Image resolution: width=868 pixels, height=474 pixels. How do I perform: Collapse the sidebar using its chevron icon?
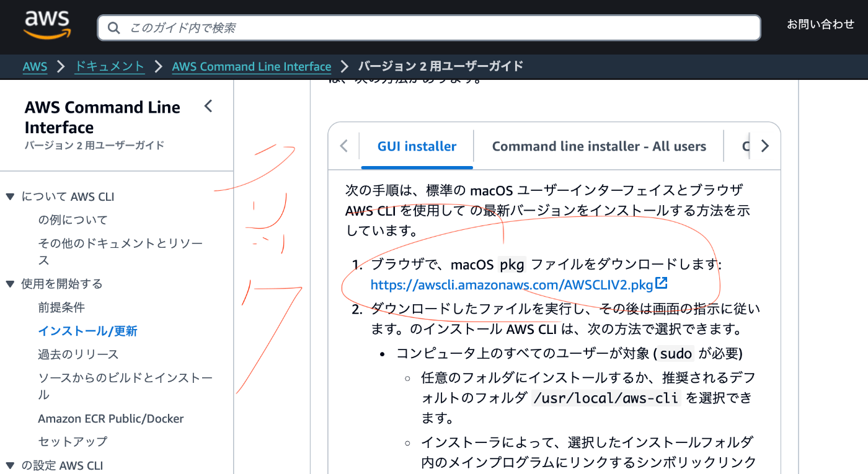pyautogui.click(x=208, y=106)
